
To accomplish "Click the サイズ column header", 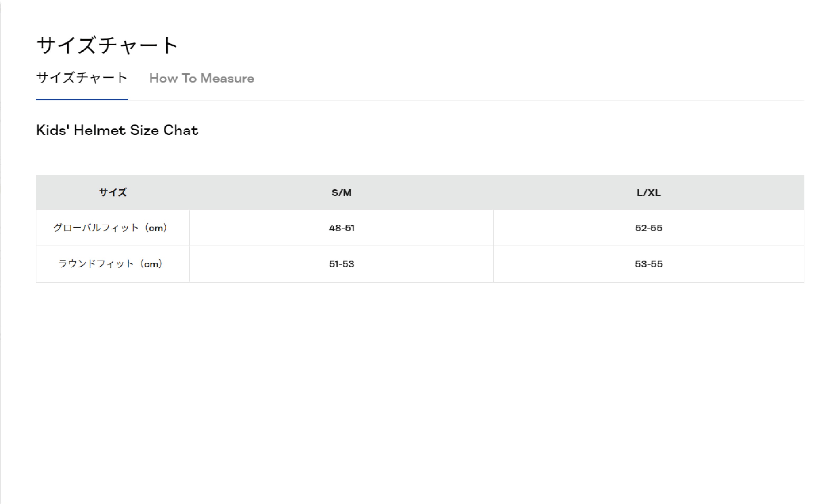I will coord(112,193).
